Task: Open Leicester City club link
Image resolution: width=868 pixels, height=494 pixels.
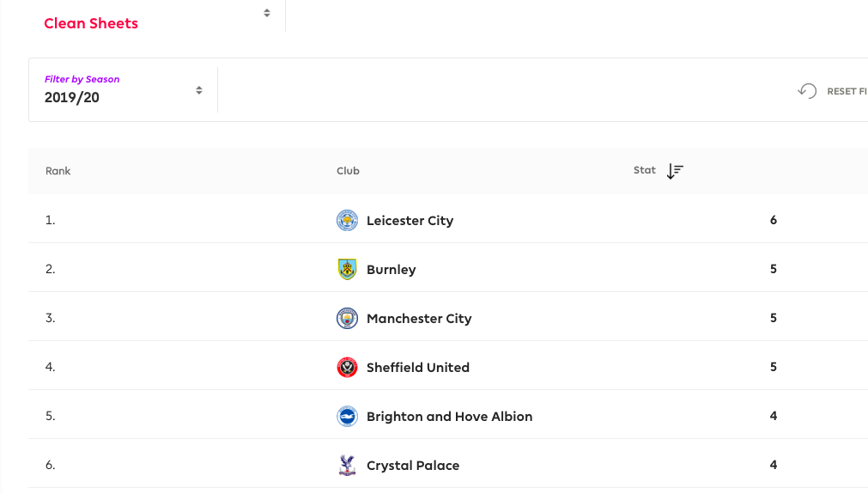Action: point(410,221)
